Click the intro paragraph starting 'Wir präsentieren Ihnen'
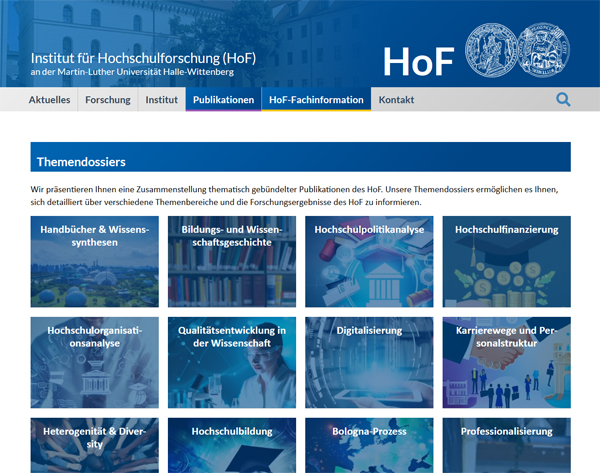Viewport: 600px width, 473px height. (x=294, y=196)
